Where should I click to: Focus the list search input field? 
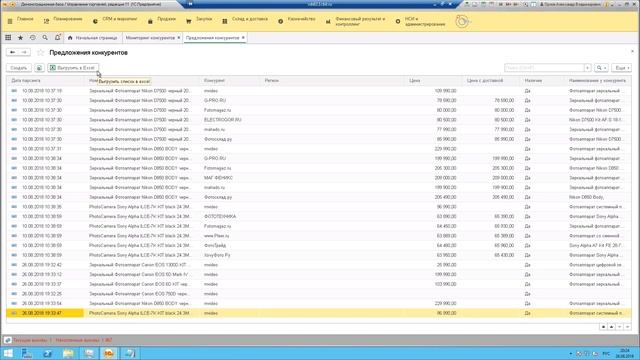click(x=544, y=68)
